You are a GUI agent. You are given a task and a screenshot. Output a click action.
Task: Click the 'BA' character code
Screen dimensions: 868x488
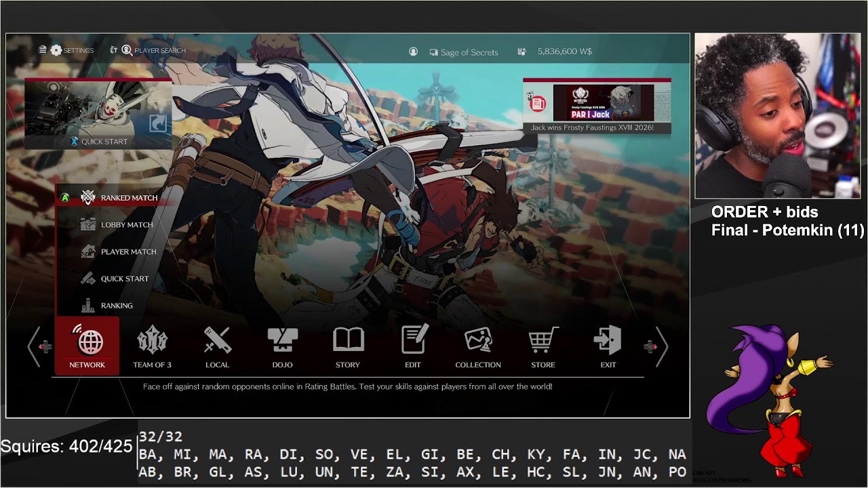pos(147,455)
